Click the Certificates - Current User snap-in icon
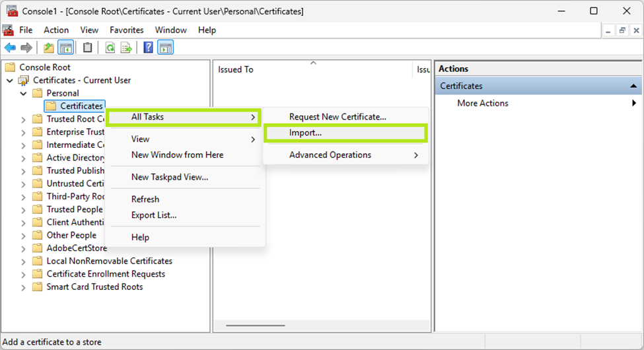The width and height of the screenshot is (644, 350). click(23, 81)
